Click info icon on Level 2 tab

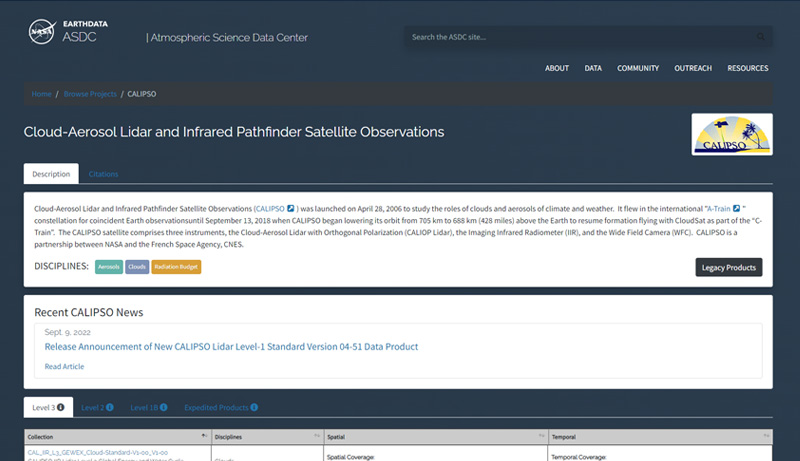[x=110, y=407]
